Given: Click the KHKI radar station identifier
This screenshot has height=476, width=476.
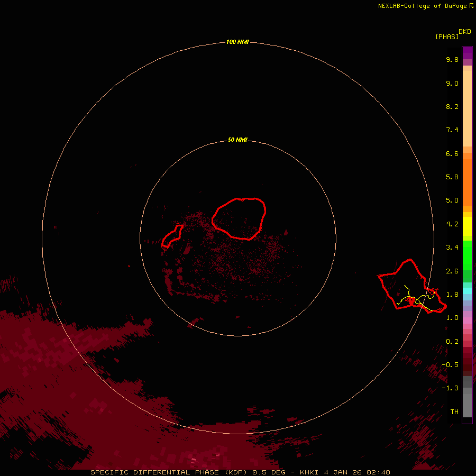Looking at the screenshot, I should pyautogui.click(x=309, y=472).
